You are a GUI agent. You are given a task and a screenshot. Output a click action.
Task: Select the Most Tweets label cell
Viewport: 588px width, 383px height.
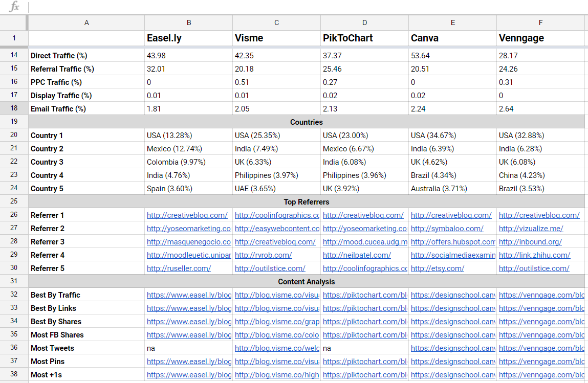[x=86, y=348]
